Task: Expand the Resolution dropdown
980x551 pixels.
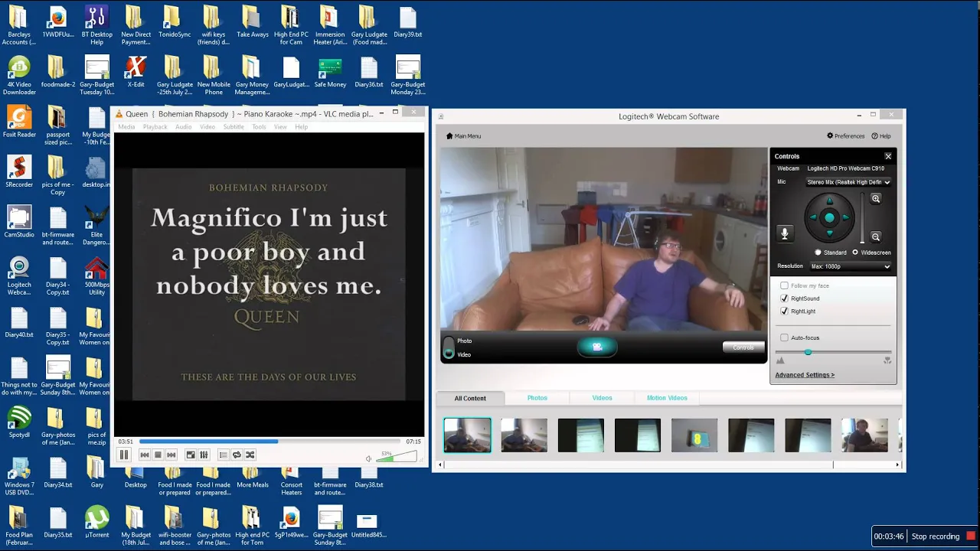Action: click(850, 266)
